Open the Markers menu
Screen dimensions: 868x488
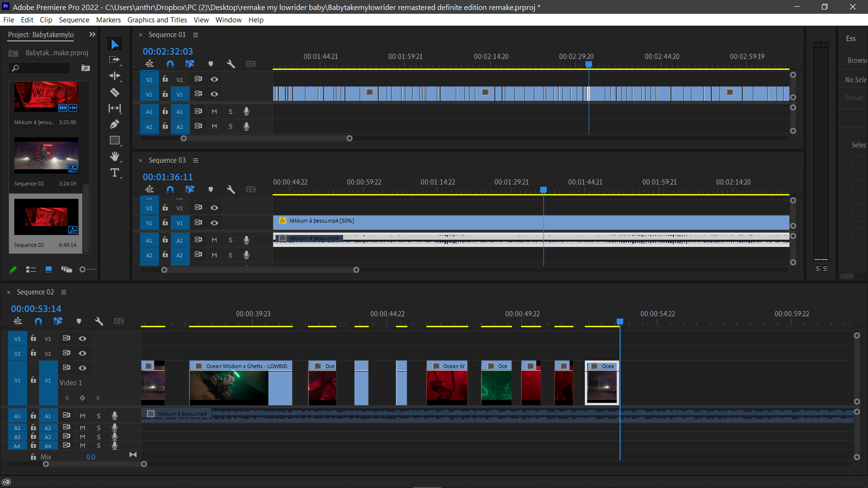click(x=108, y=20)
